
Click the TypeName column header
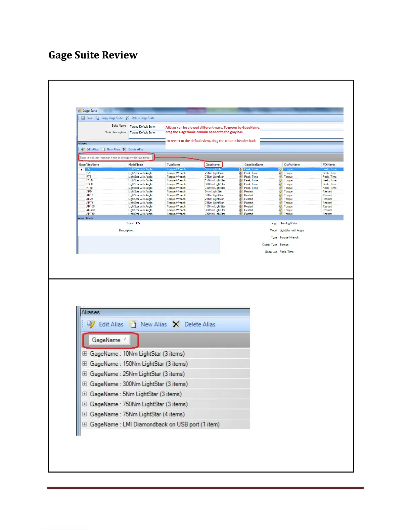185,165
